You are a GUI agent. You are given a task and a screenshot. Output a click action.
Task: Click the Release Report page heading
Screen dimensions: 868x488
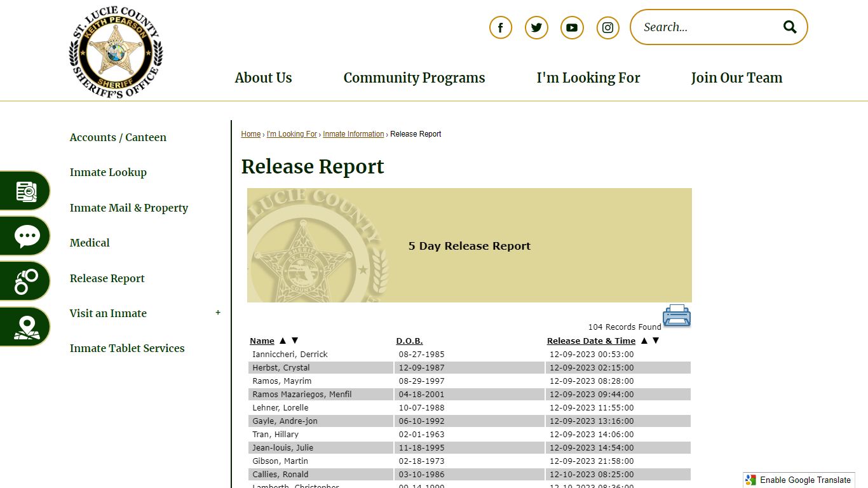313,166
